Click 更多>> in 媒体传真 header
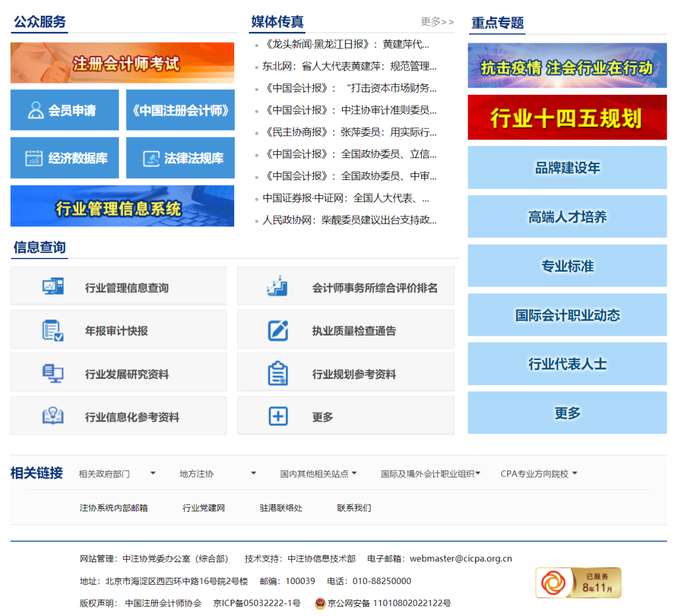Screen dimensions: 678x616 pyautogui.click(x=437, y=21)
